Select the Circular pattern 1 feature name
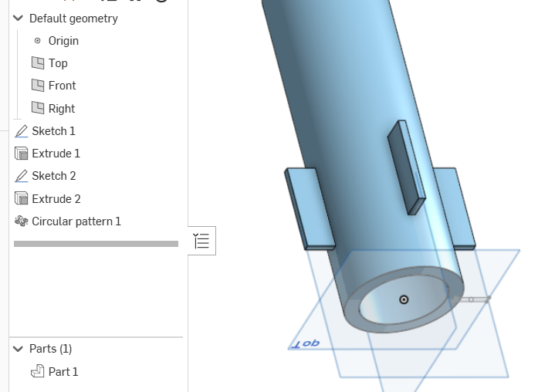 (x=76, y=221)
